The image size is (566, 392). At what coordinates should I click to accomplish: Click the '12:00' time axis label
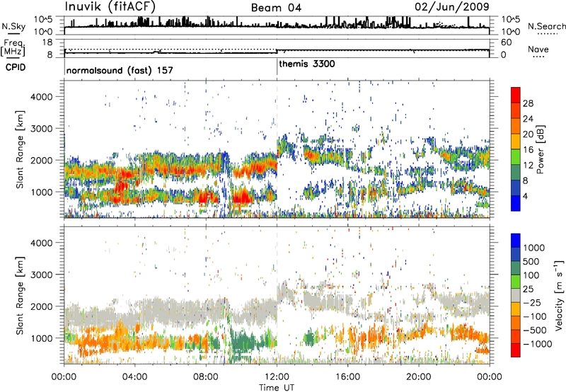[x=277, y=377]
